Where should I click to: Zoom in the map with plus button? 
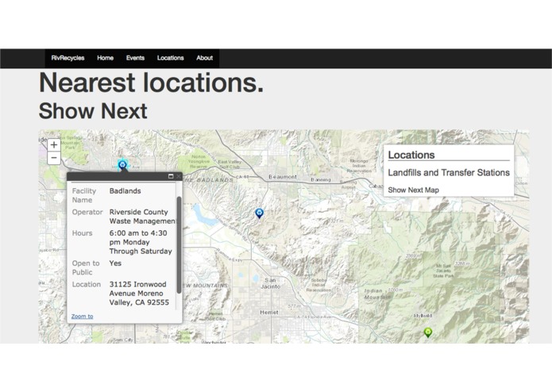tap(54, 145)
